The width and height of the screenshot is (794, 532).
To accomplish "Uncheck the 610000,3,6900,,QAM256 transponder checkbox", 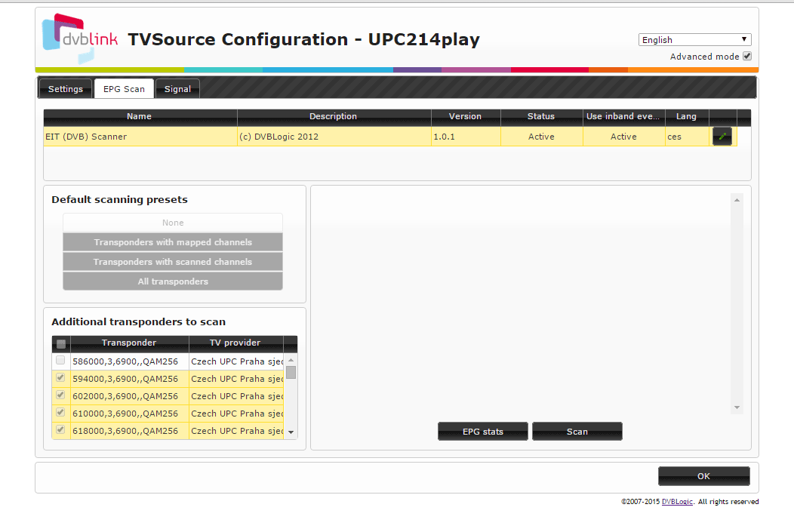I will tap(60, 412).
